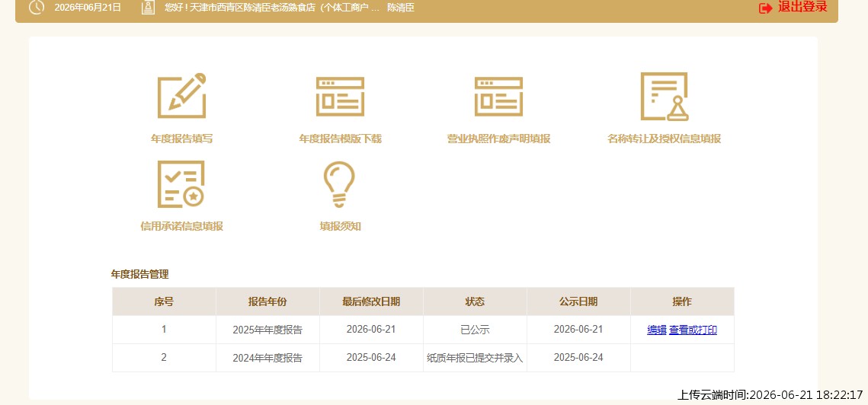Click the 填报须知 label
Image resolution: width=868 pixels, height=405 pixels.
coord(340,226)
